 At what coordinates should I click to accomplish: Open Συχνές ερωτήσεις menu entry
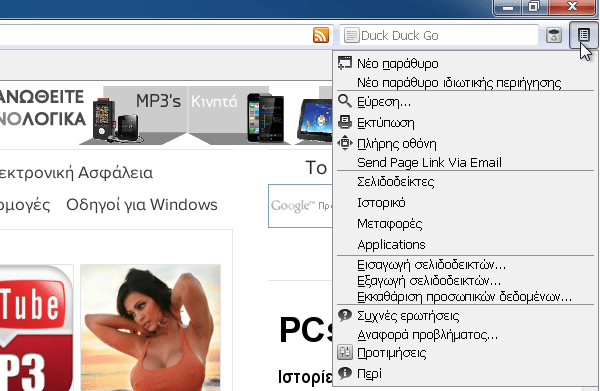pos(465,316)
